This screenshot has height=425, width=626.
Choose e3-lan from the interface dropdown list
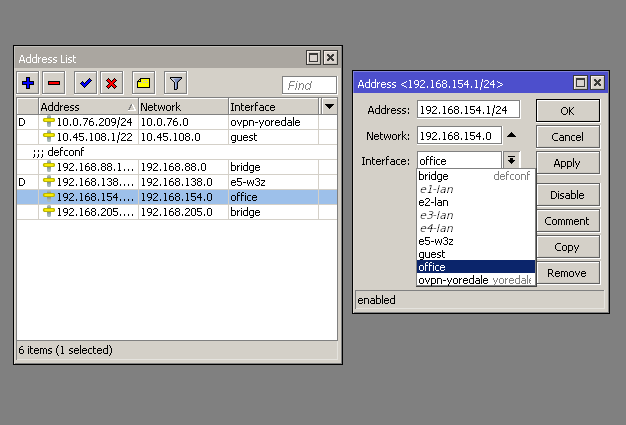[x=475, y=215]
